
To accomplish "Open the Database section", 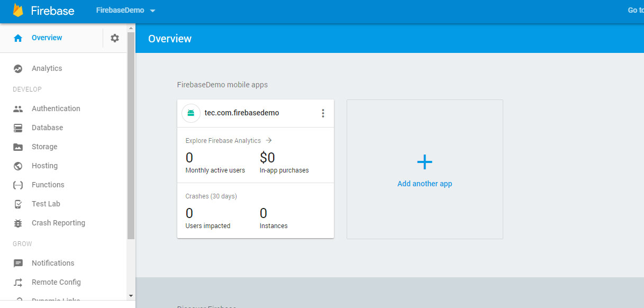I will 47,128.
